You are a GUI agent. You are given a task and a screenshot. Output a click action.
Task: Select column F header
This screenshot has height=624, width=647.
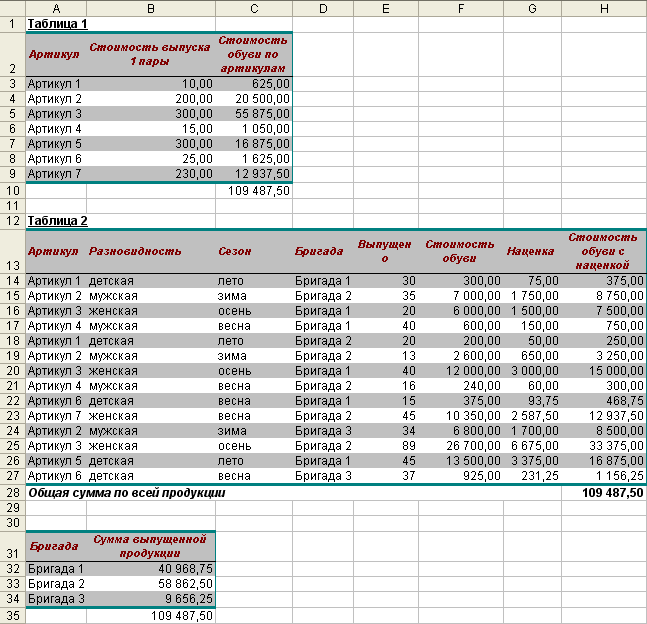click(x=461, y=8)
